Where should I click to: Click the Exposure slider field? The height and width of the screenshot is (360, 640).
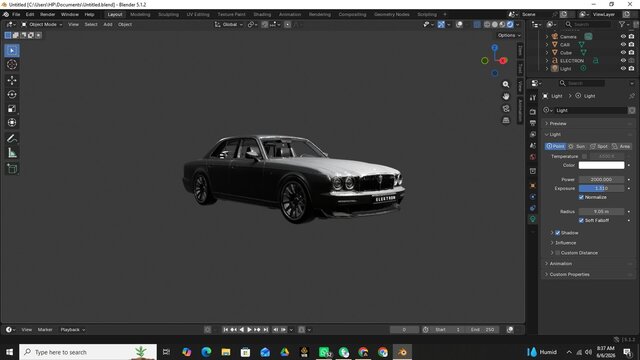pos(601,188)
